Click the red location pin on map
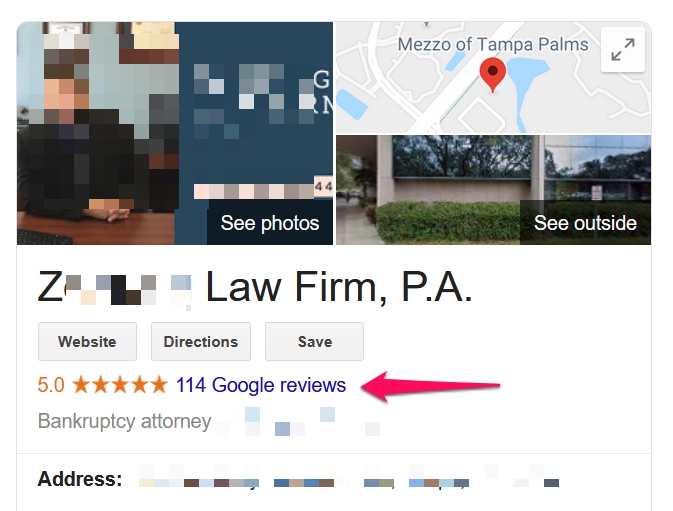The width and height of the screenshot is (673, 511). pos(492,76)
